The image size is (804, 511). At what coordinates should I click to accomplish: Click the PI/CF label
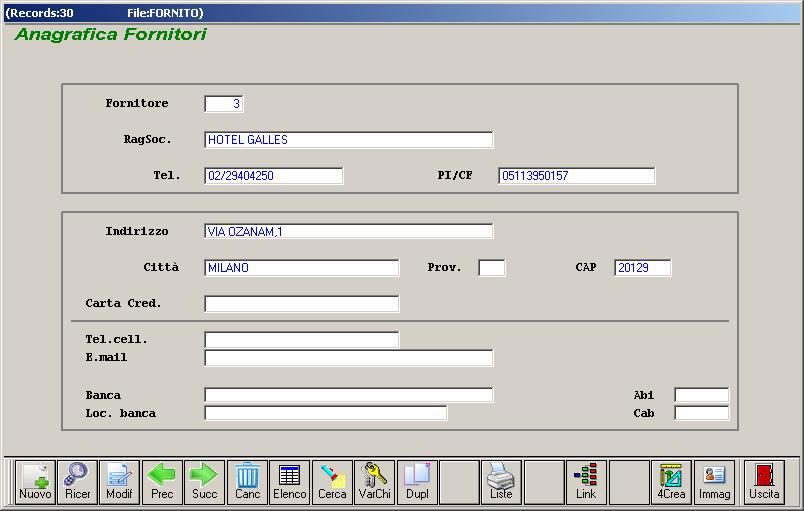click(x=455, y=175)
